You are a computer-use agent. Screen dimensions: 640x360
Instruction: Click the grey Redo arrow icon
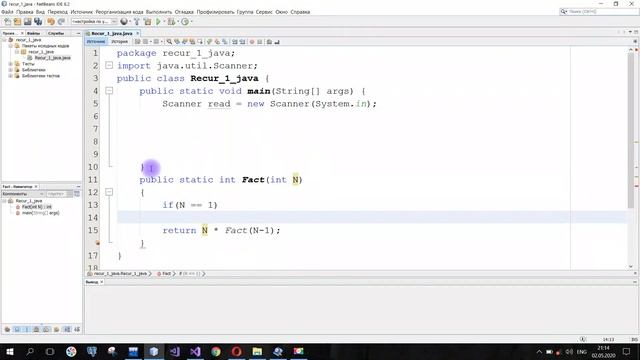[62, 22]
